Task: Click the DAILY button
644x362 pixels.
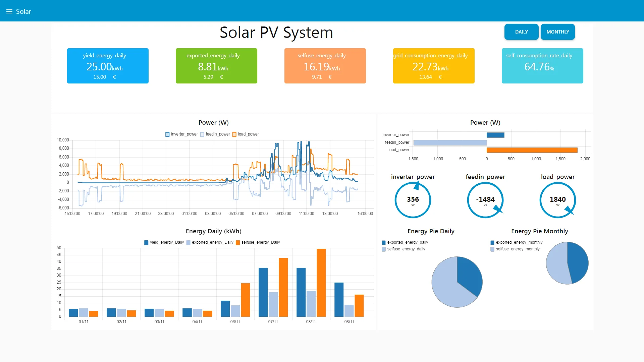Action: point(521,32)
